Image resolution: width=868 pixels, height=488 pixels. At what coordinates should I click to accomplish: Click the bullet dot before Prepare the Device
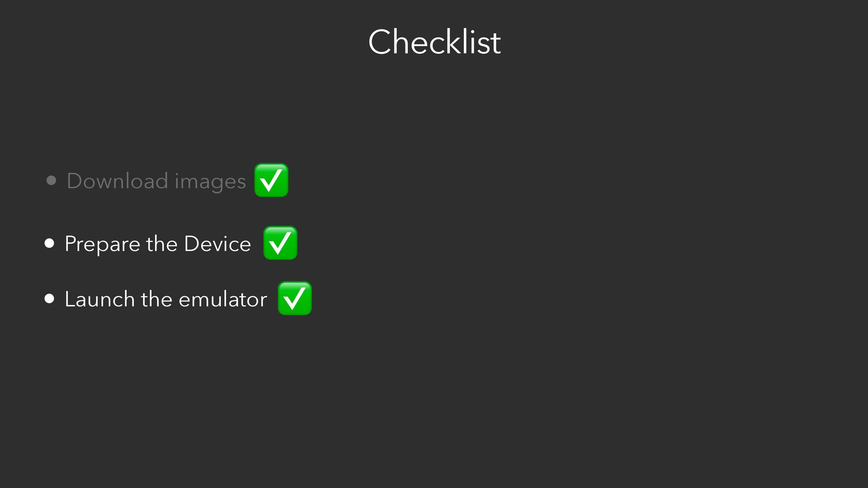tap(49, 244)
